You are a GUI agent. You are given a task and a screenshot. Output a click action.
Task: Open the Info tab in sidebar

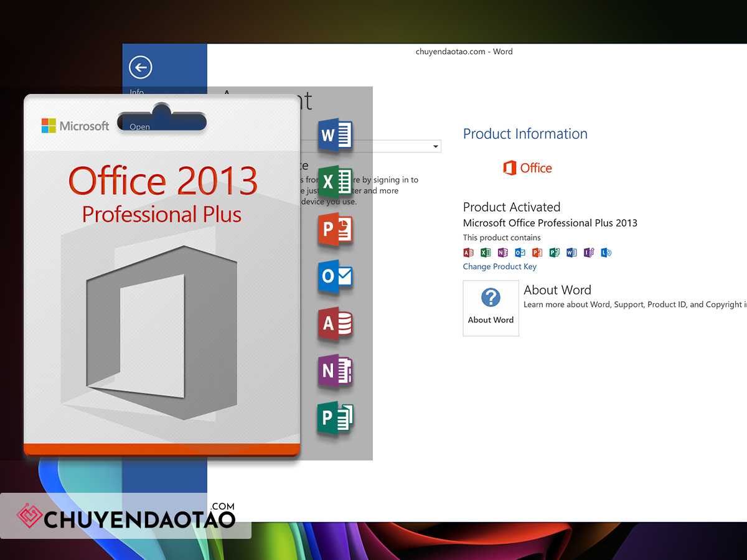coord(136,91)
